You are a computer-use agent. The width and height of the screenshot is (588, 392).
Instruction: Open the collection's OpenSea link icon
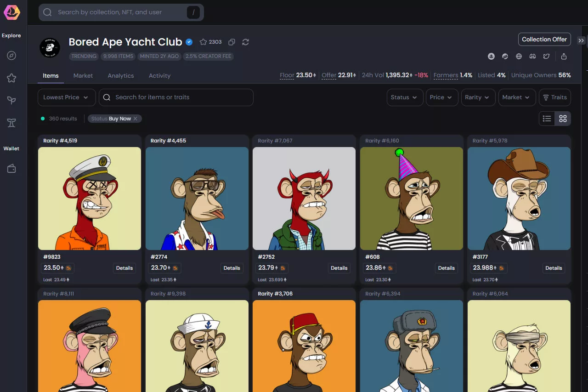pyautogui.click(x=491, y=57)
